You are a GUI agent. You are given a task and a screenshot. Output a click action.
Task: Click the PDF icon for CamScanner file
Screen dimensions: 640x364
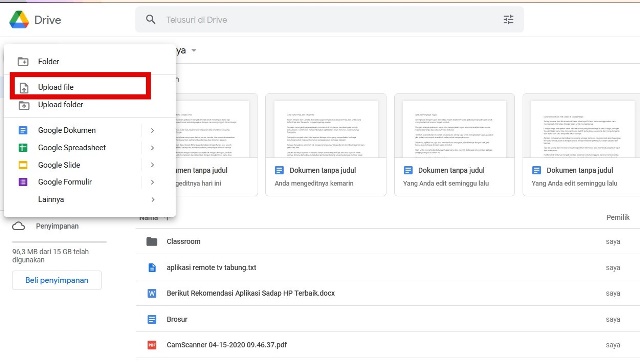tap(152, 345)
